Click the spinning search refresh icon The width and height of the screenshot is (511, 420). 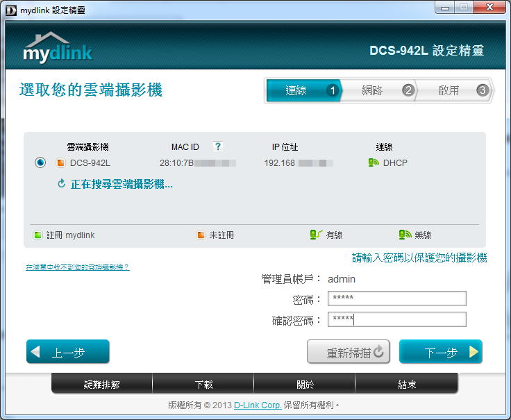click(62, 184)
